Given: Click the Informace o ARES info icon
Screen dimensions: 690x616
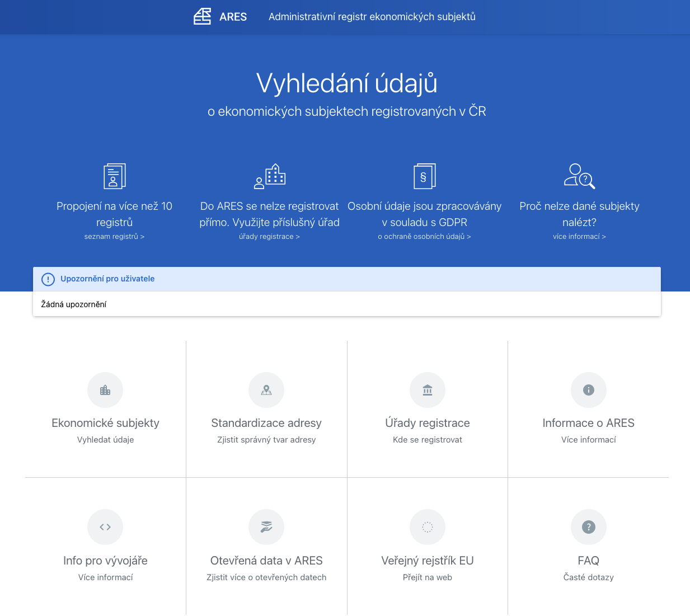Looking at the screenshot, I should coord(589,390).
